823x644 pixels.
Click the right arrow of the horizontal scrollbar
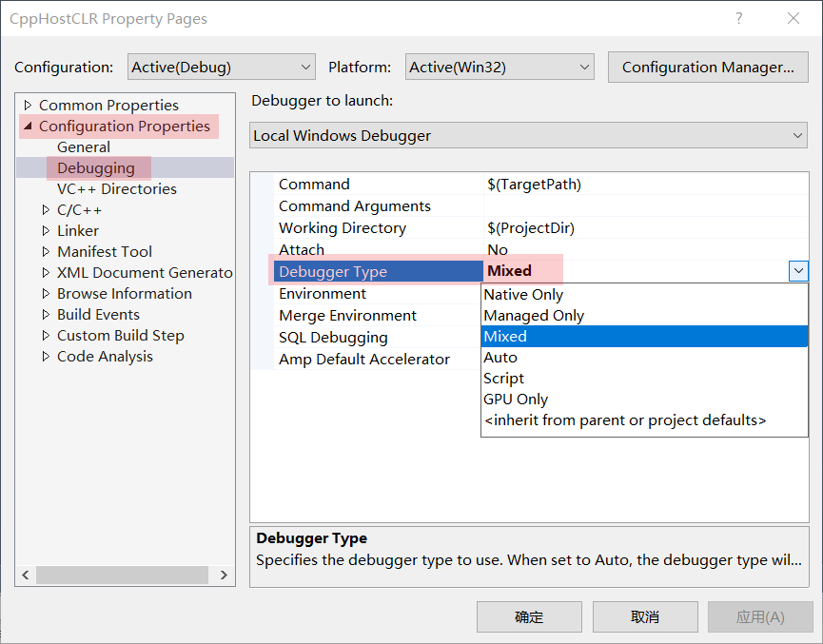[225, 575]
